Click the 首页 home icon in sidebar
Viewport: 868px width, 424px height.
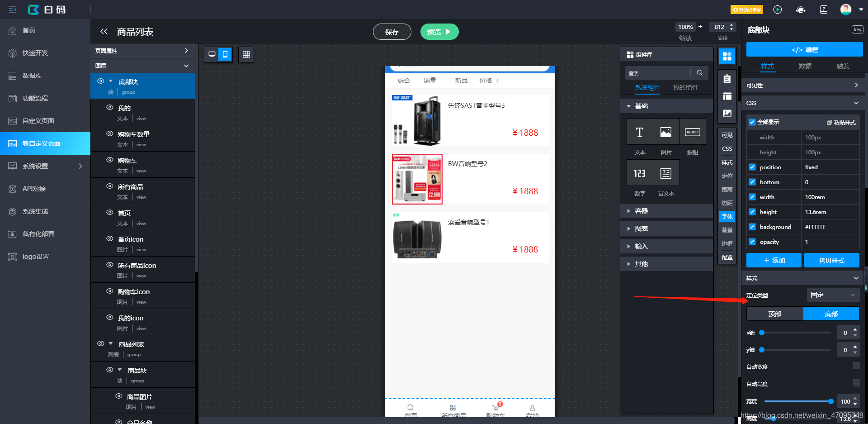13,30
